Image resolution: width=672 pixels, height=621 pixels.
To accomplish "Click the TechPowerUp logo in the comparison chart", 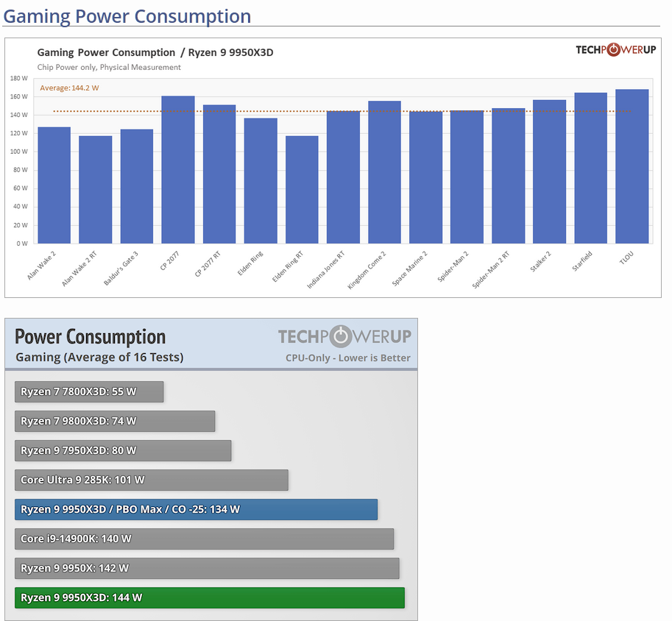I will point(344,336).
